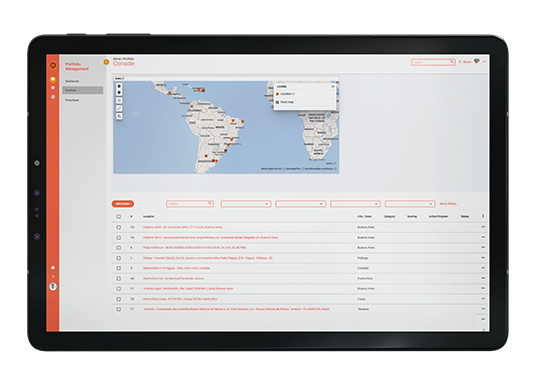
Task: Open the Palermo 4565 location link
Action: (x=182, y=227)
